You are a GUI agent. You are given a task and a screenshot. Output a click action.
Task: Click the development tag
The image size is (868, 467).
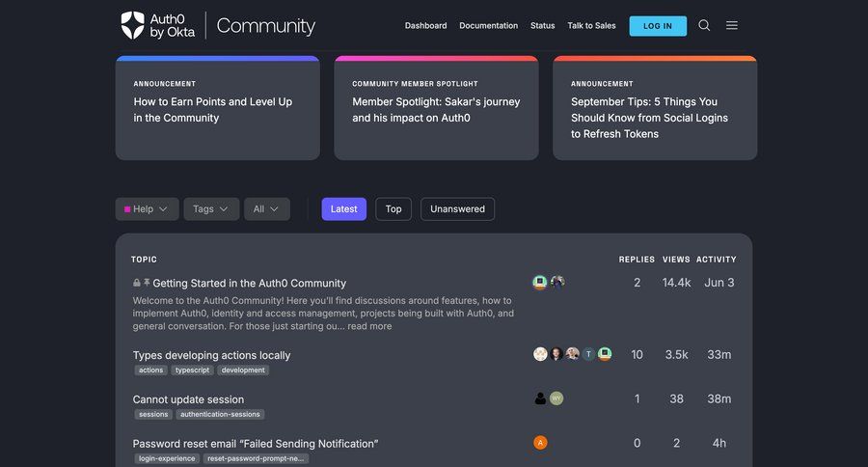click(x=243, y=371)
